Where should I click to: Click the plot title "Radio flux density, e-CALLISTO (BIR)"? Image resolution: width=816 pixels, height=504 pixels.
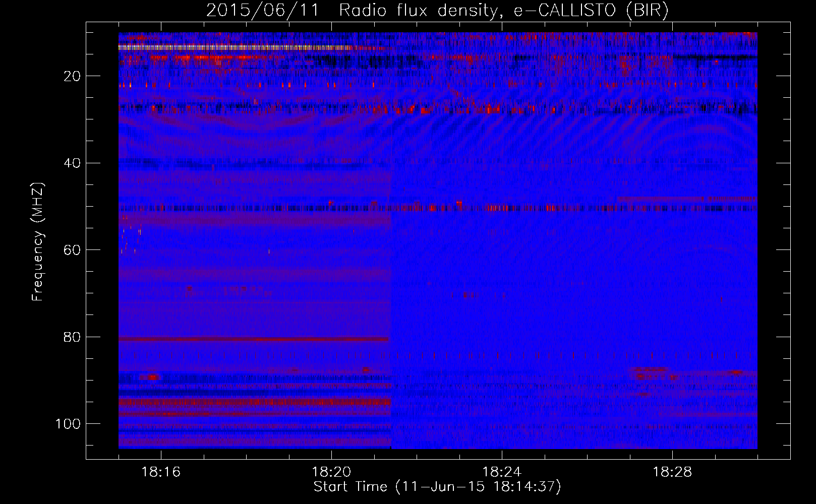(x=504, y=11)
